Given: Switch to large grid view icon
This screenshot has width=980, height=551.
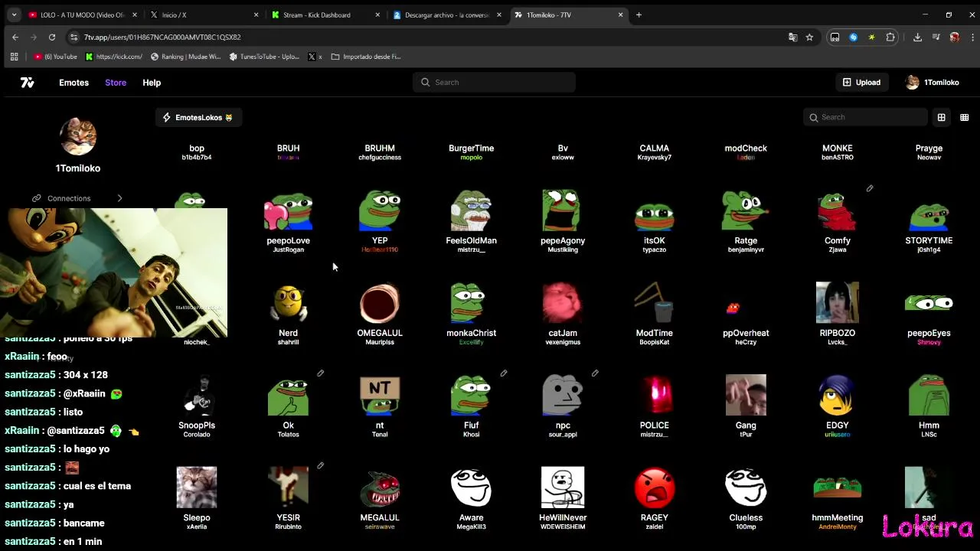Looking at the screenshot, I should pyautogui.click(x=942, y=117).
